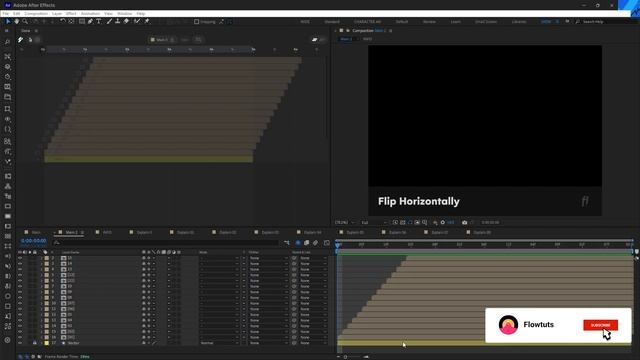Image resolution: width=640 pixels, height=360 pixels.
Task: Click the composition mini-flowchart icon in timeline
Action: (x=287, y=243)
